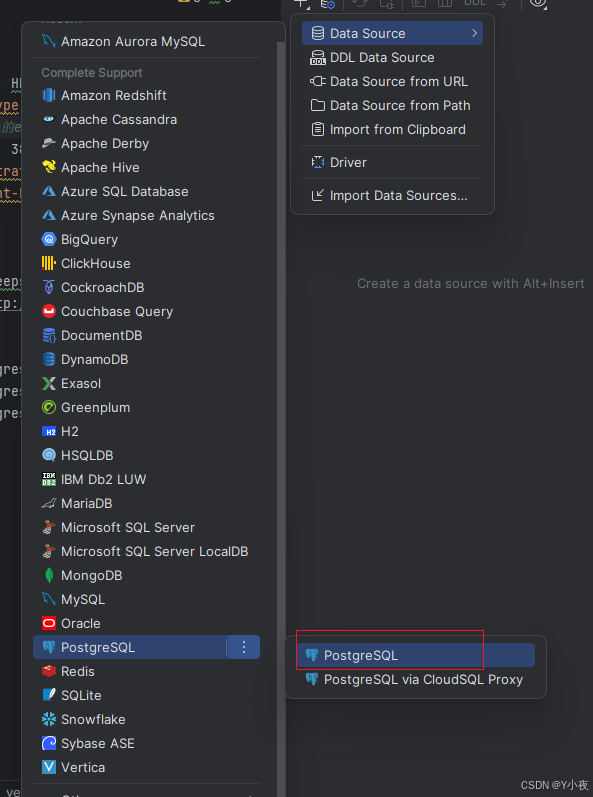Select Microsoft SQL Server LocalDB entry

(x=146, y=551)
